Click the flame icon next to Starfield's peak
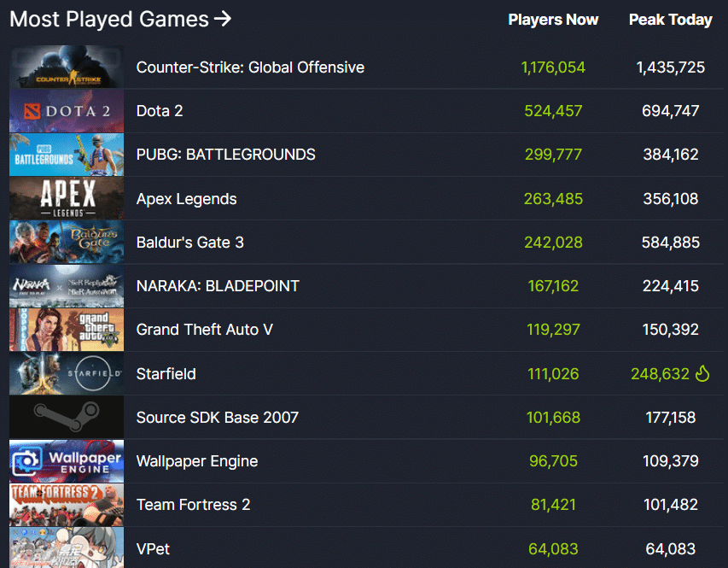Screen dimensions: 728x568 point(702,374)
